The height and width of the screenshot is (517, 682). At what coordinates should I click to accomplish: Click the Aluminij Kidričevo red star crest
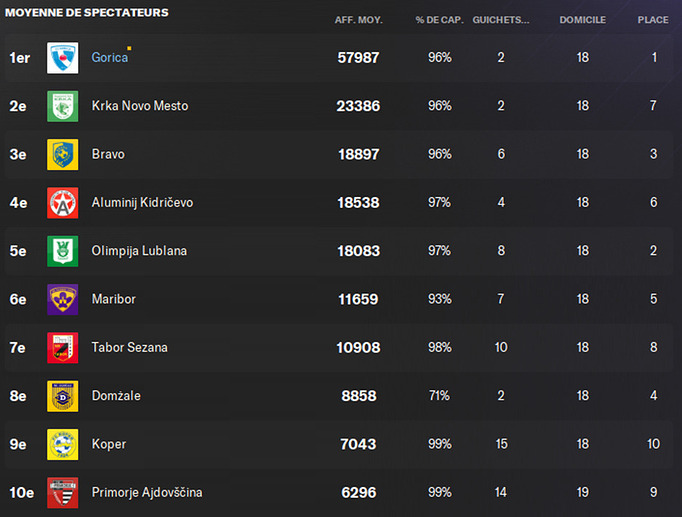point(63,203)
